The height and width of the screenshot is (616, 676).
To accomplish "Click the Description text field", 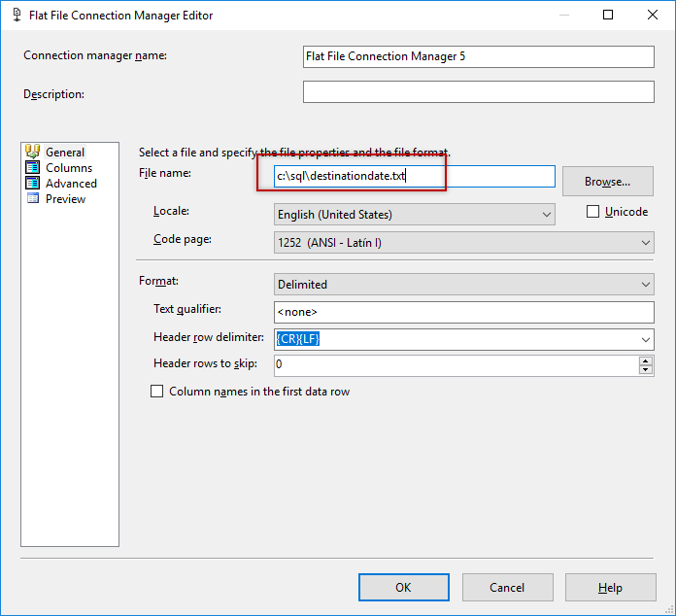I will click(x=478, y=92).
